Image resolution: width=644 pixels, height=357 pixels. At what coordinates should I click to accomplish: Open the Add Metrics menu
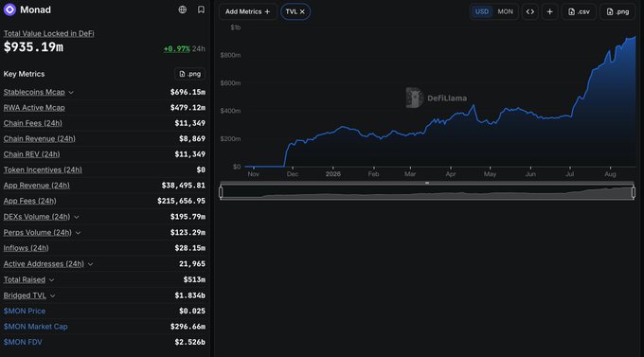coord(248,11)
